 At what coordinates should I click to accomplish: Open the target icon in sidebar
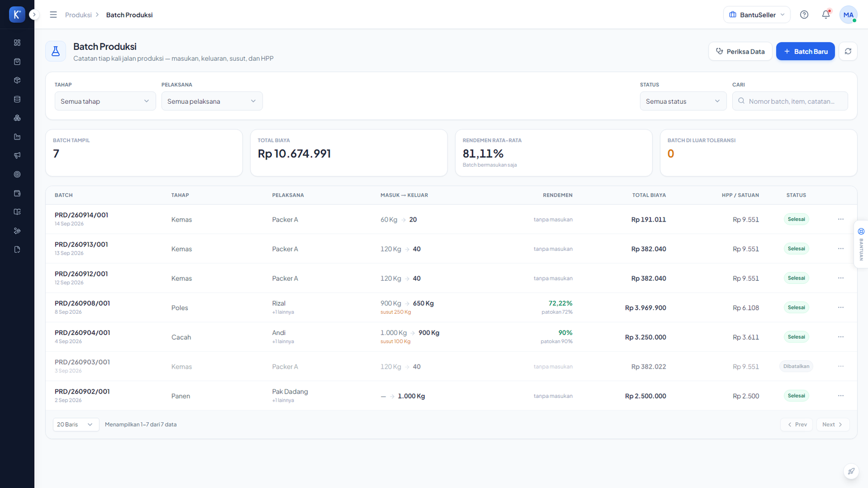(17, 174)
